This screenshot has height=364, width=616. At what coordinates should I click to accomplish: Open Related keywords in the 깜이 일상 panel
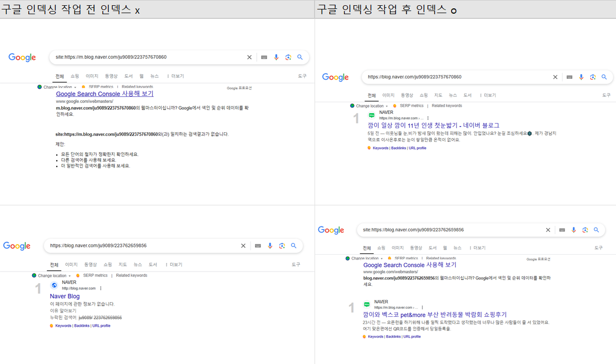pos(447,106)
